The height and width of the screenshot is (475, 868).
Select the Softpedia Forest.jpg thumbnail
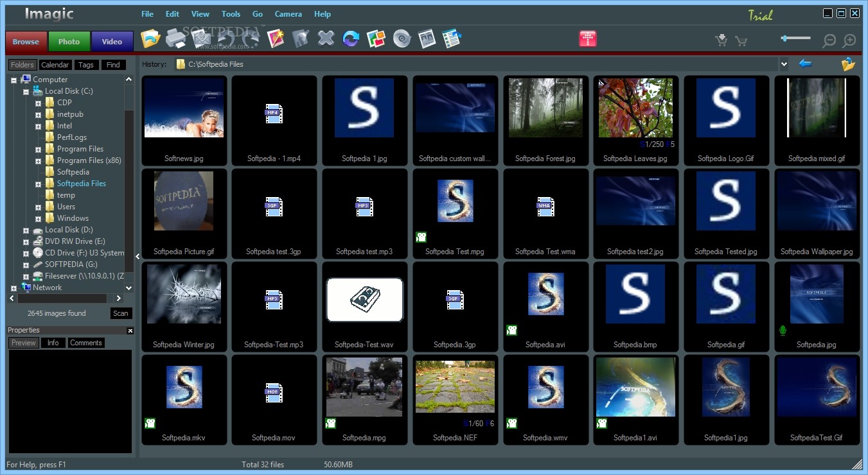545,121
